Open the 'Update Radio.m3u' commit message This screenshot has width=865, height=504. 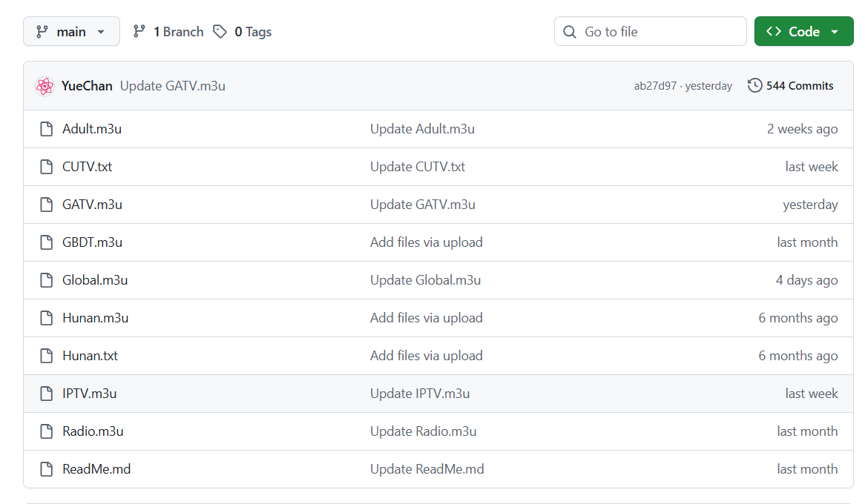[x=423, y=431]
